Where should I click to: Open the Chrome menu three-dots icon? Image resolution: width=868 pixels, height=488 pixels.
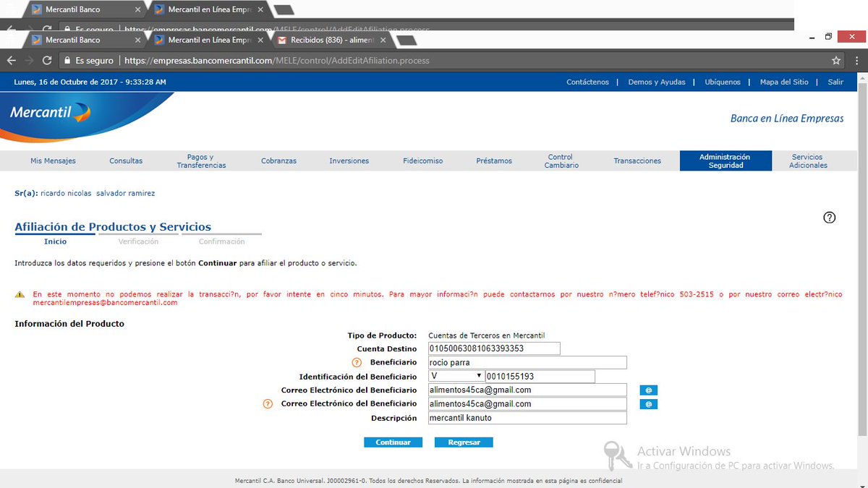pos(858,61)
